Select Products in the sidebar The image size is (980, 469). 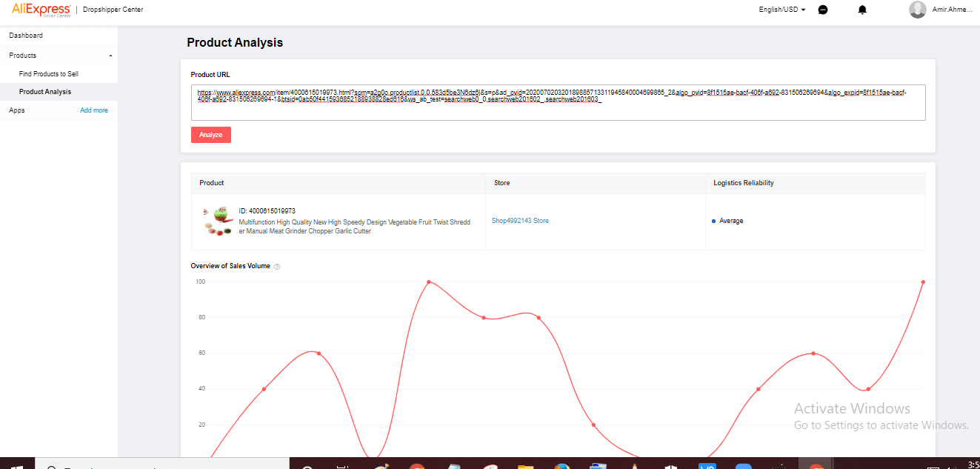pos(23,56)
